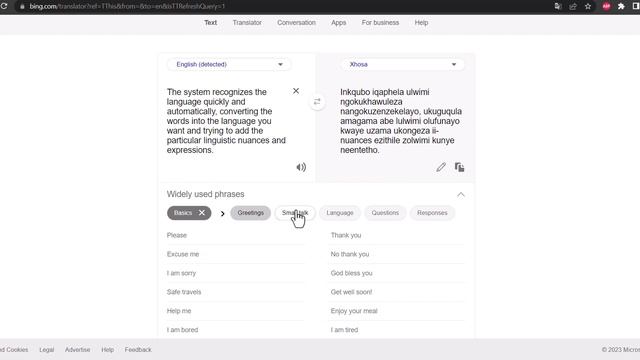Viewport: 640px width, 360px height.
Task: Click the Xhosa translation output text
Action: click(401, 121)
